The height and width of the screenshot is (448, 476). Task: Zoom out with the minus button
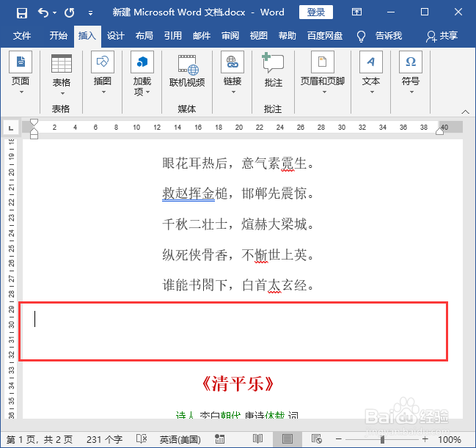pos(339,439)
